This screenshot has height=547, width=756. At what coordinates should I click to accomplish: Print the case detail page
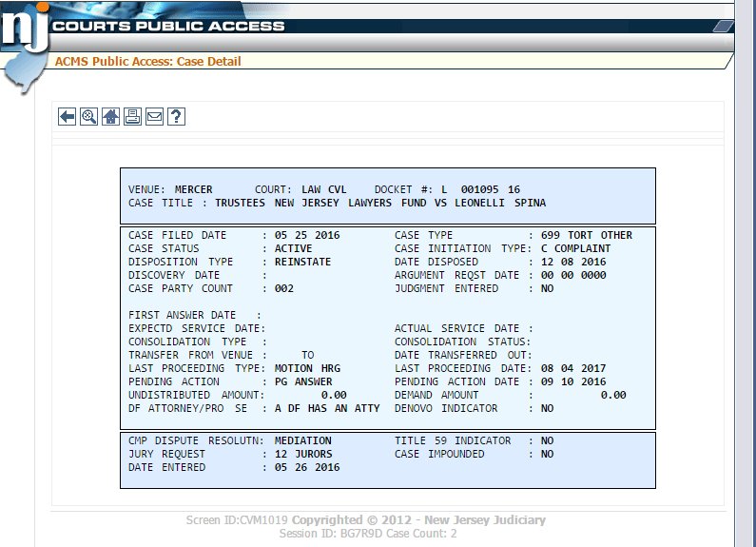(x=132, y=117)
